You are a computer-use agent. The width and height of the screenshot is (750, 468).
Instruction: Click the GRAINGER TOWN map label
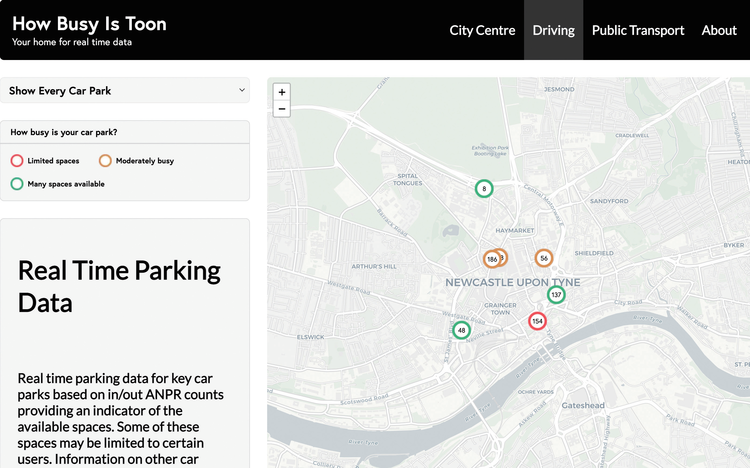[x=500, y=309]
